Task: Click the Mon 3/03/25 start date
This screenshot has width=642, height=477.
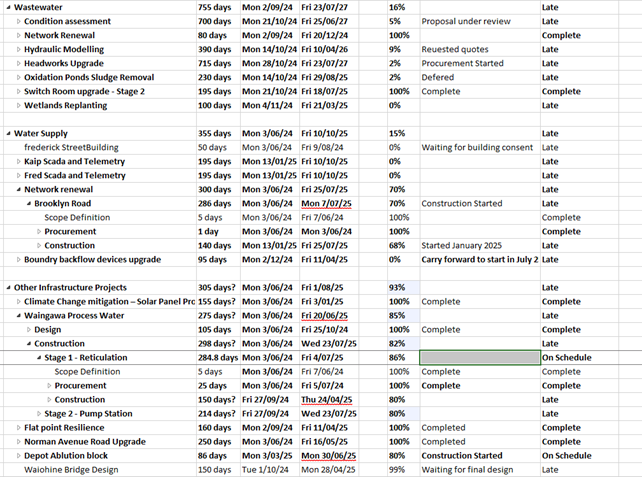Action: click(x=267, y=456)
